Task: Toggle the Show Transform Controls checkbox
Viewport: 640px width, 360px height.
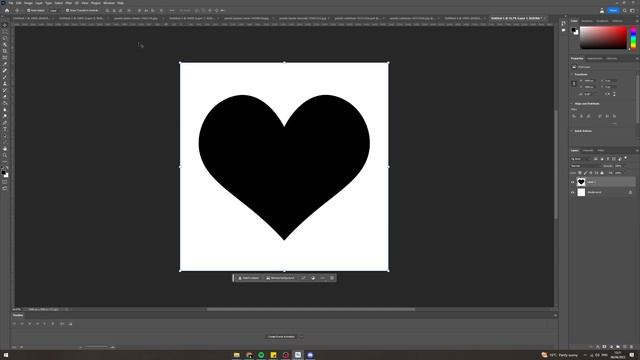Action: [67, 11]
